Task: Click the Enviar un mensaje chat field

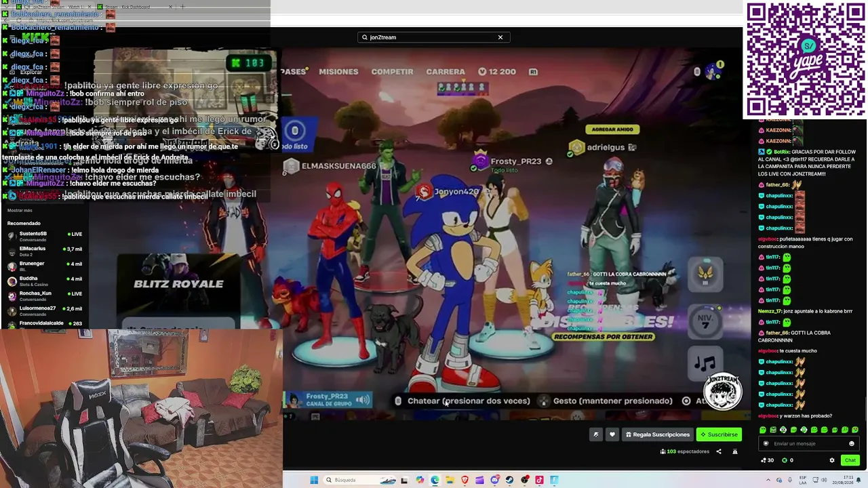Action: (x=807, y=444)
